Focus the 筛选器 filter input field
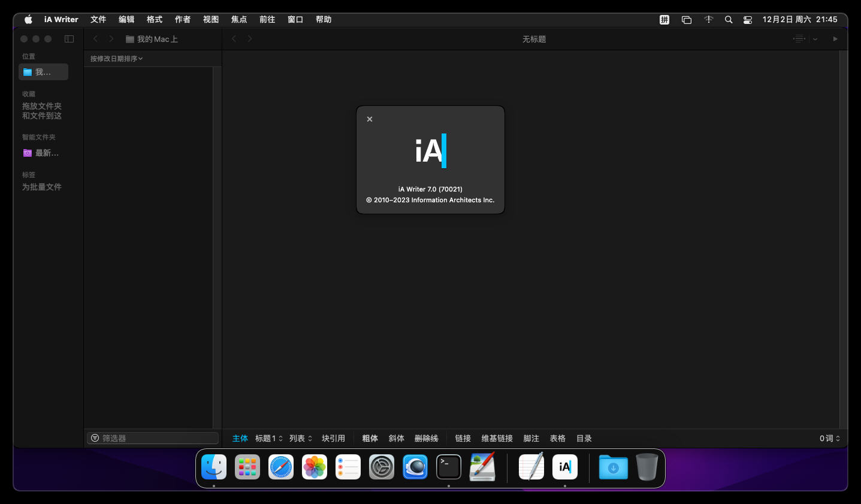The height and width of the screenshot is (504, 861). 153,438
